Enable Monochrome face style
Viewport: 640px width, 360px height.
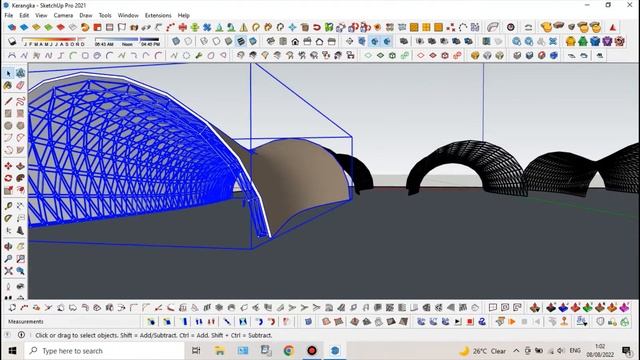tap(253, 41)
